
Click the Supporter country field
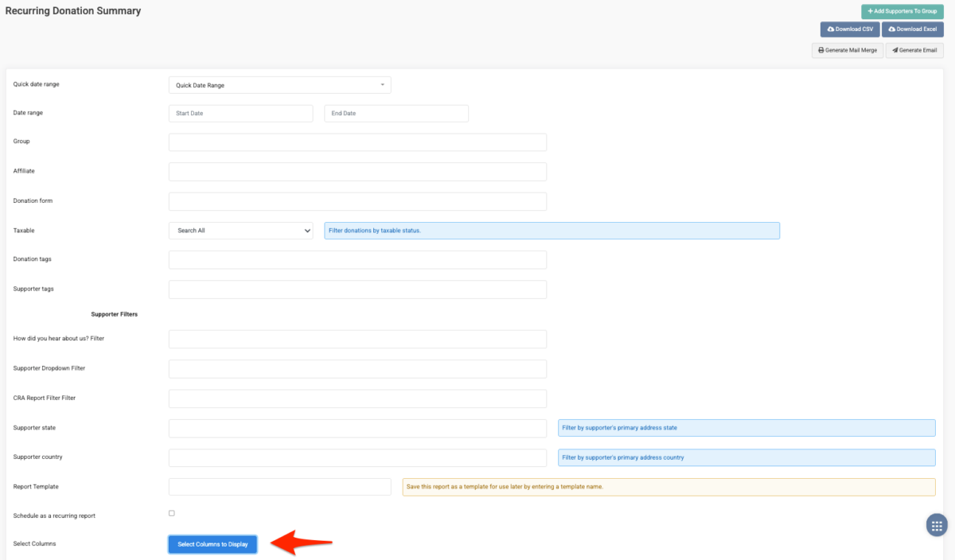point(357,457)
